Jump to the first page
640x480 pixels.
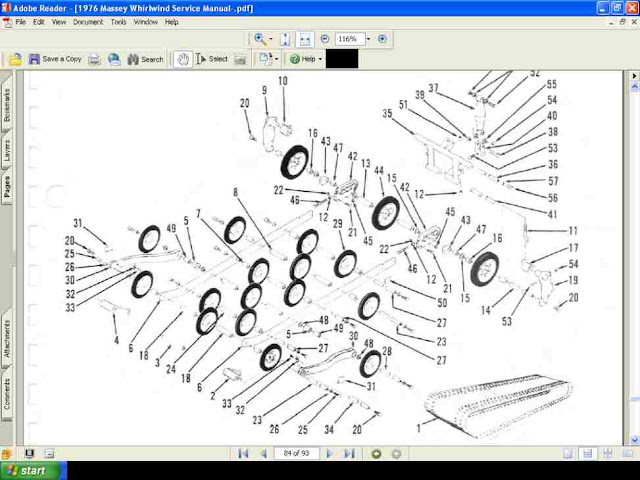point(242,453)
